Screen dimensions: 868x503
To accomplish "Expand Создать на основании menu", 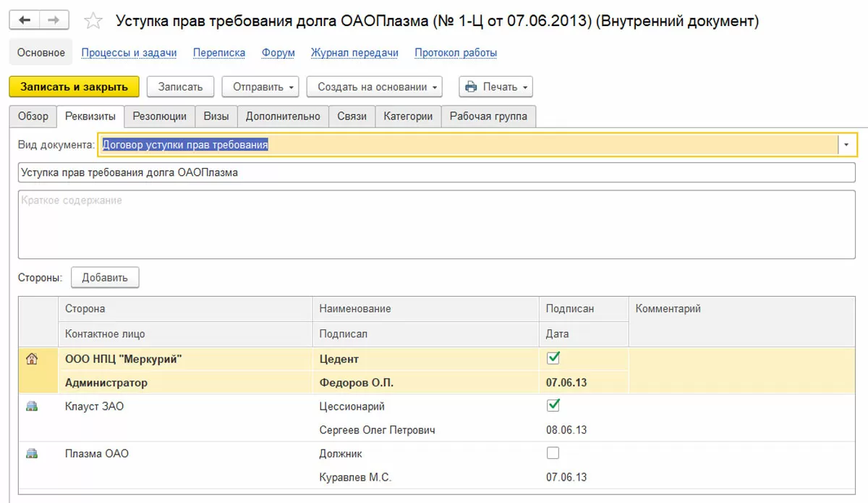I will 375,87.
